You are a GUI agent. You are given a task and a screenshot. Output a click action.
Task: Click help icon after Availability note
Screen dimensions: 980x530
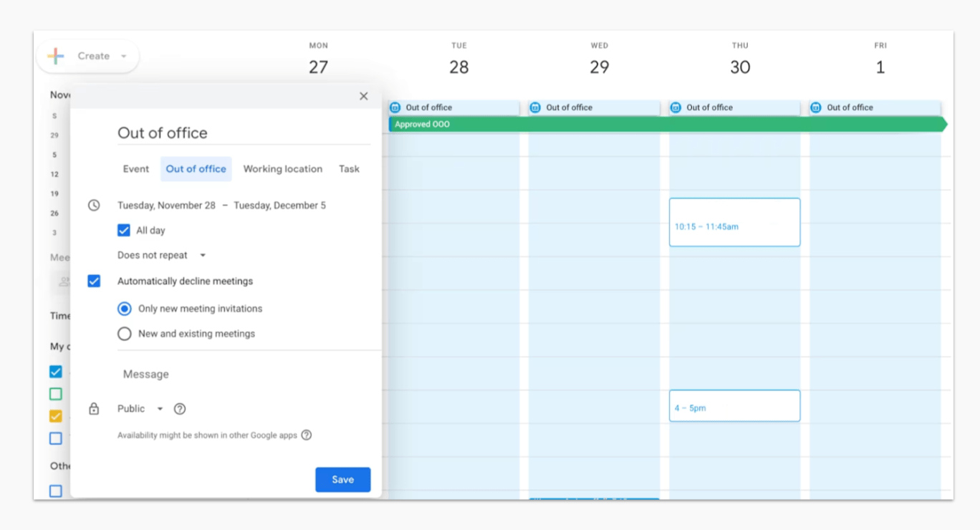(x=307, y=435)
